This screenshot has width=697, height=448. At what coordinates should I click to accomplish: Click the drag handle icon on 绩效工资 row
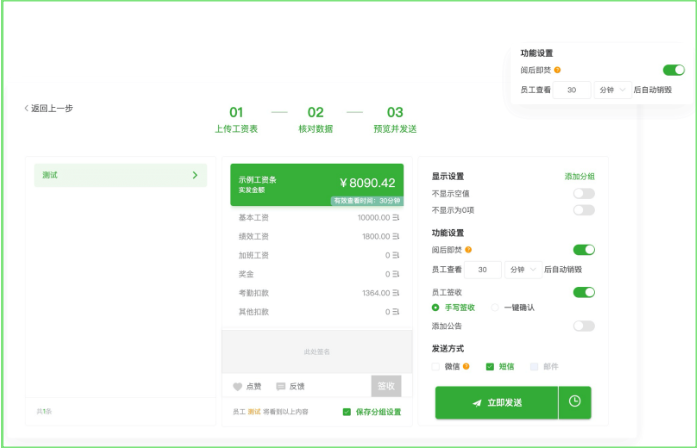click(396, 236)
